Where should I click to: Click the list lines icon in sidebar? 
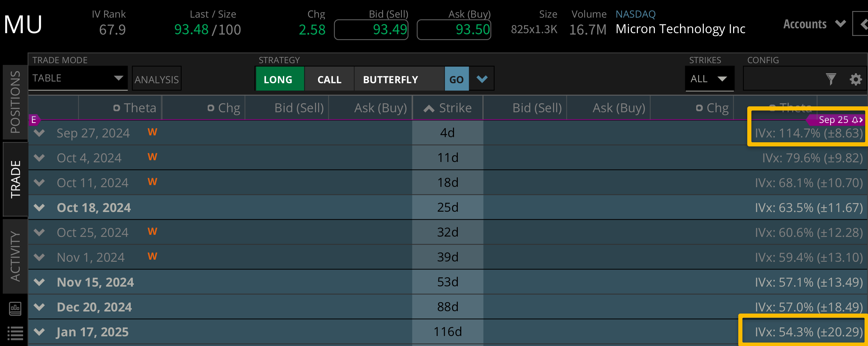15,333
